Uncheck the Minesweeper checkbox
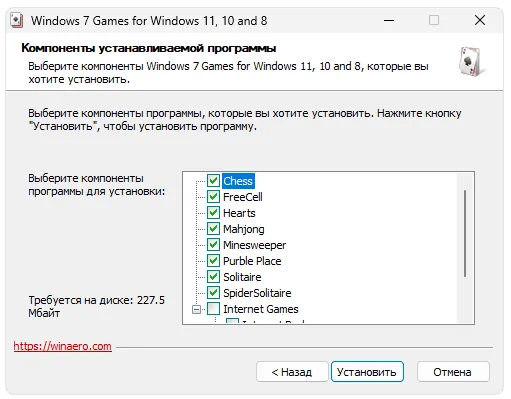This screenshot has width=511, height=399. [213, 245]
